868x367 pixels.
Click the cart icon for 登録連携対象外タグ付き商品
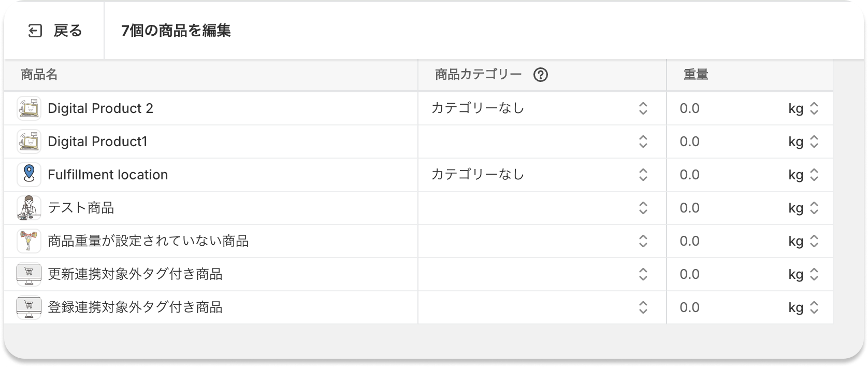click(29, 307)
